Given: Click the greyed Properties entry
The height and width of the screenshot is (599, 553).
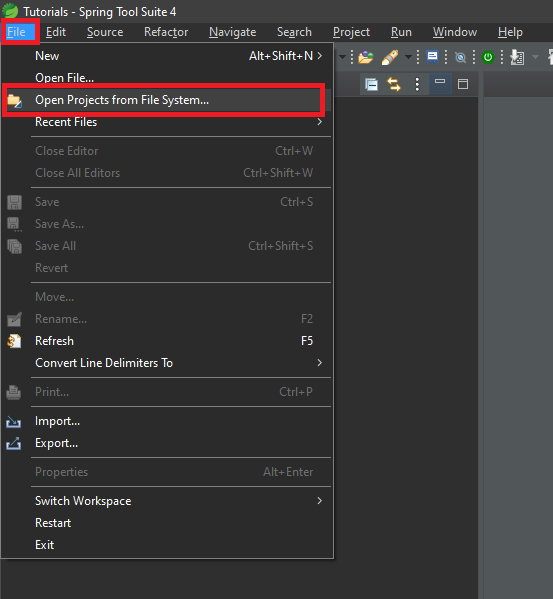Looking at the screenshot, I should tap(167, 472).
